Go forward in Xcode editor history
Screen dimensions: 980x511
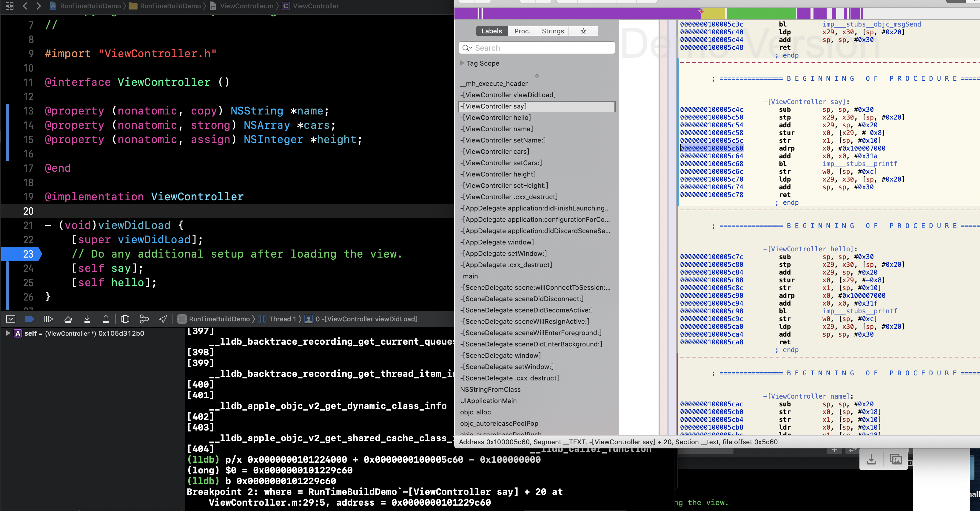38,6
